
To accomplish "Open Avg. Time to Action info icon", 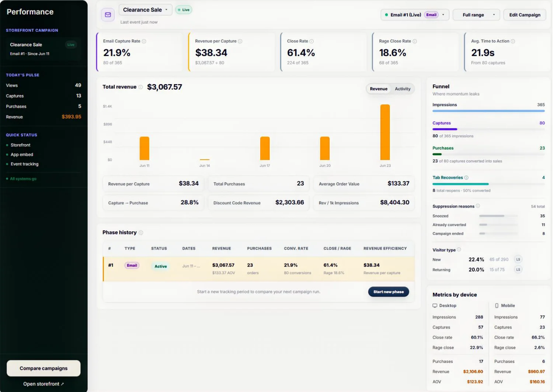I will (x=513, y=41).
